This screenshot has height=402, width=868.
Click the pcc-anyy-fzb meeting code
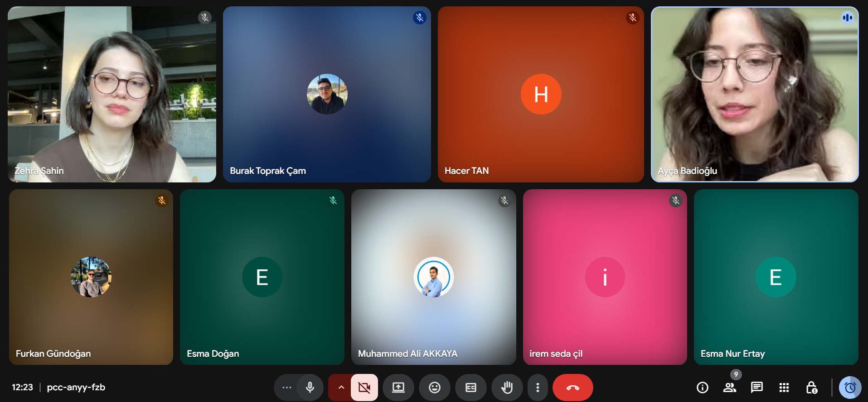pos(76,388)
